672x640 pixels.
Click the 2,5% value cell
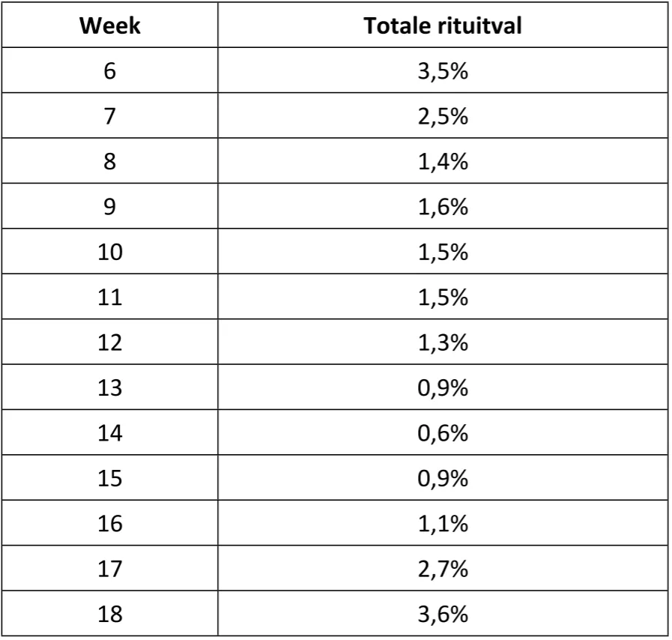click(x=442, y=115)
